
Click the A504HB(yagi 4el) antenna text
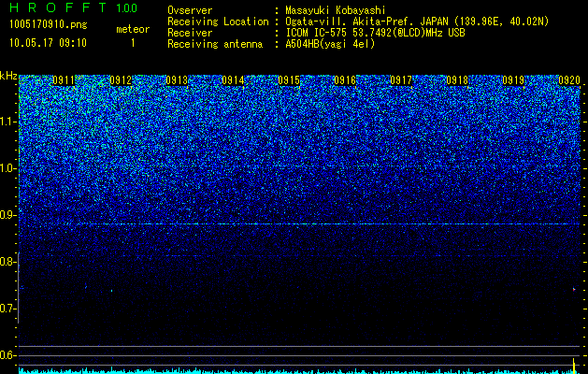point(330,44)
